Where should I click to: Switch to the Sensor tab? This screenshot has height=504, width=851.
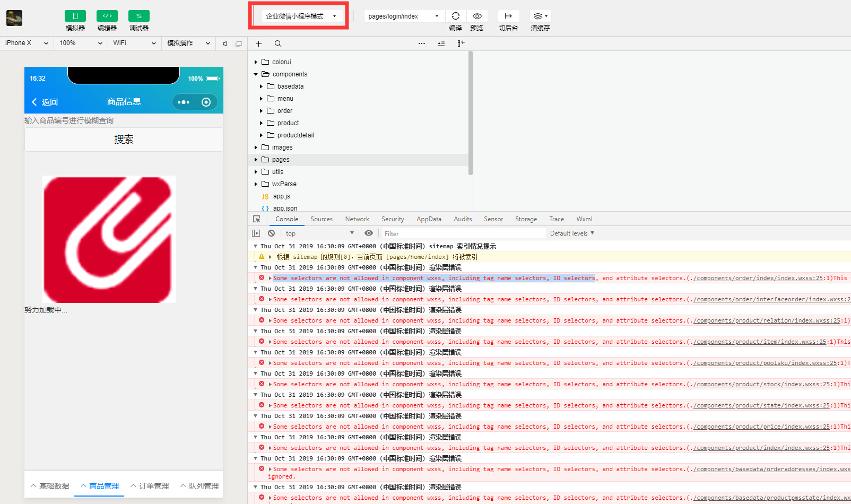click(493, 219)
